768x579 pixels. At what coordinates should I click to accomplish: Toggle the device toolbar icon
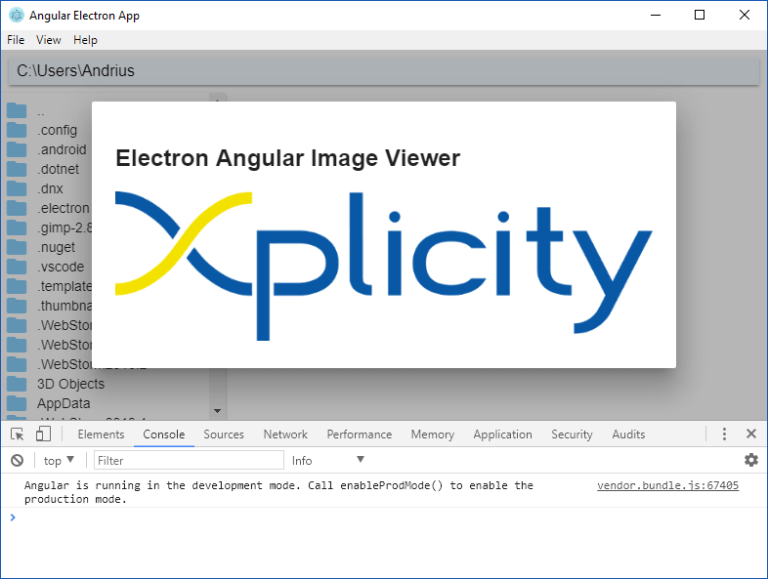coord(43,434)
